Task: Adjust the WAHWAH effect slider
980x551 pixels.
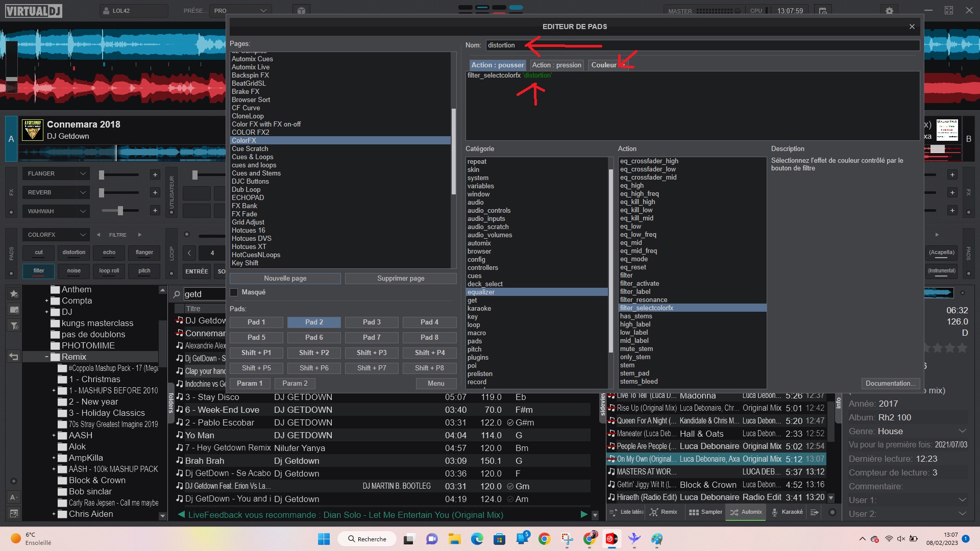Action: point(119,211)
